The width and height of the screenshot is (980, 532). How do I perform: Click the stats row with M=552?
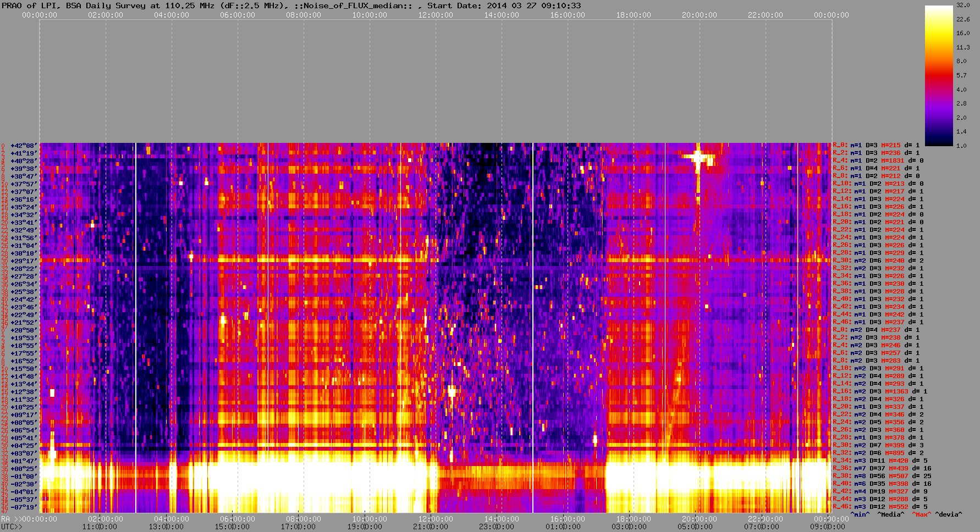pyautogui.click(x=880, y=507)
